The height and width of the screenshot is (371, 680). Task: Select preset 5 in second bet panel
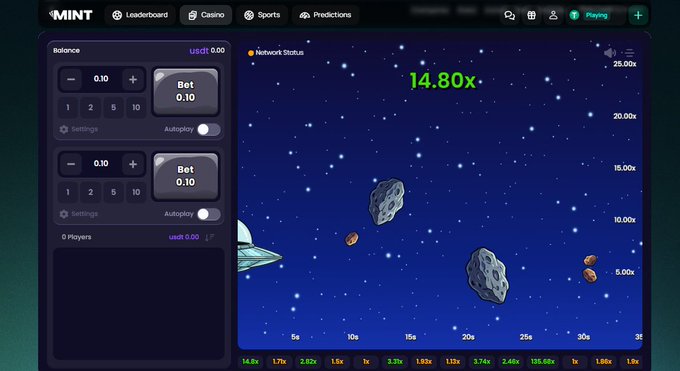coord(113,192)
